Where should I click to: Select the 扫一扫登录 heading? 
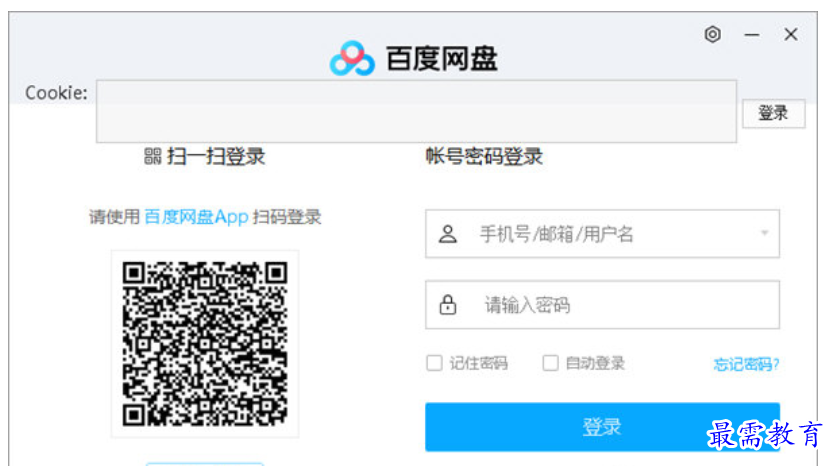pos(216,156)
